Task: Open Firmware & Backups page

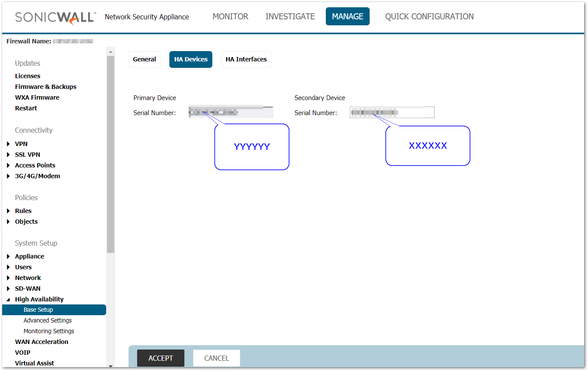Action: pyautogui.click(x=46, y=87)
